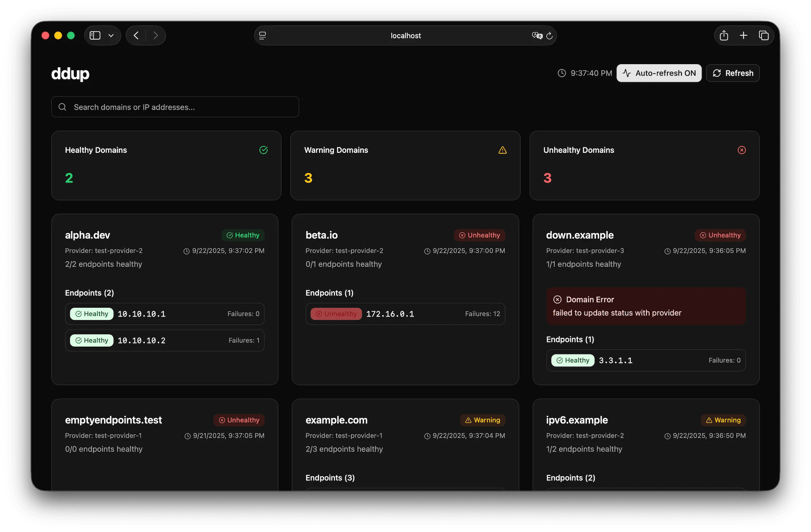The width and height of the screenshot is (811, 532).
Task: Click the Warning badge on example.com
Action: tap(483, 420)
